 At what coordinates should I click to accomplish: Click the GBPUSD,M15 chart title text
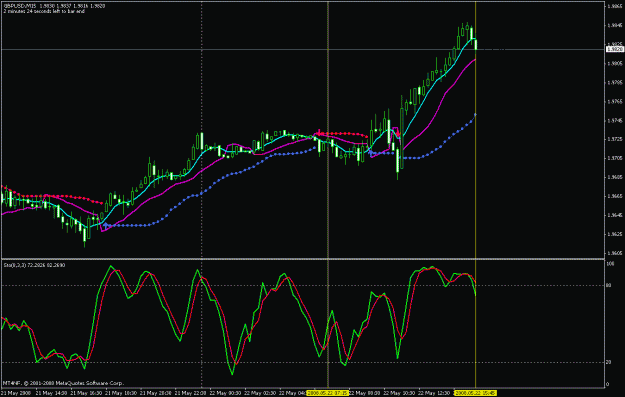click(20, 6)
